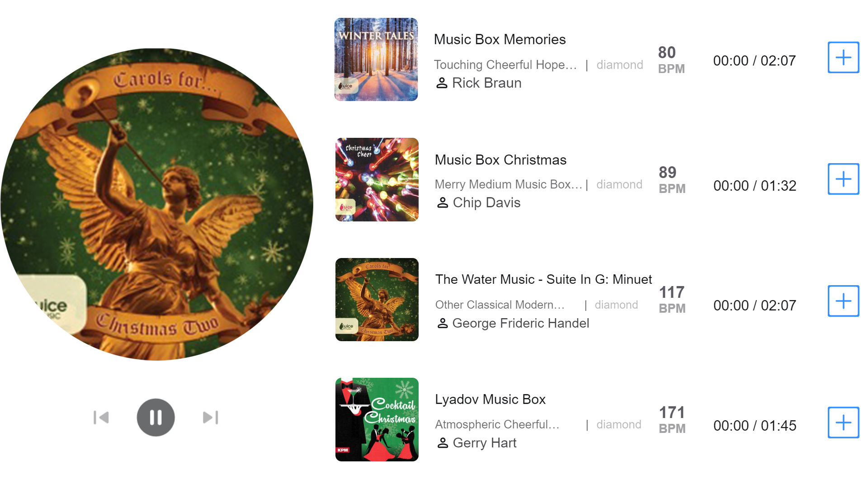
Task: Add The Water Music Minuet plus icon
Action: 843,301
